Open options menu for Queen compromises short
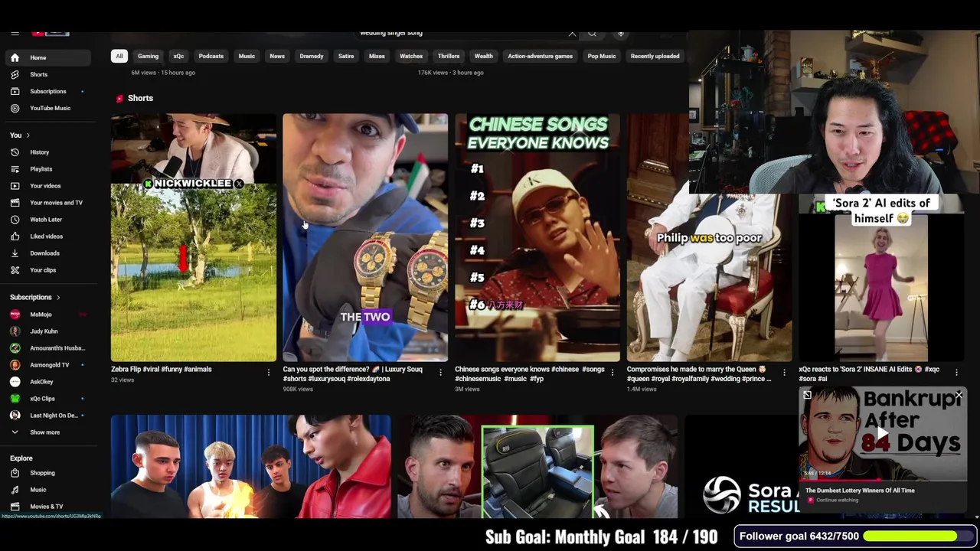980x551 pixels. (784, 373)
